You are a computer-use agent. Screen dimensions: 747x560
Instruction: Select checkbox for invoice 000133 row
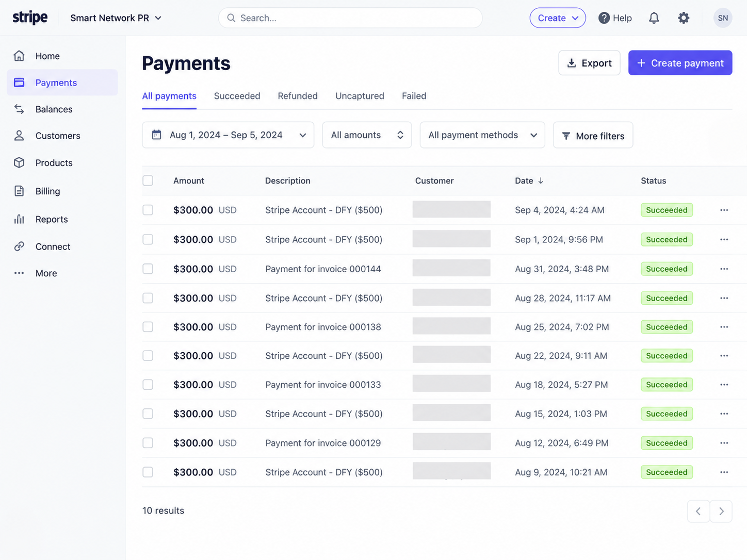click(148, 385)
